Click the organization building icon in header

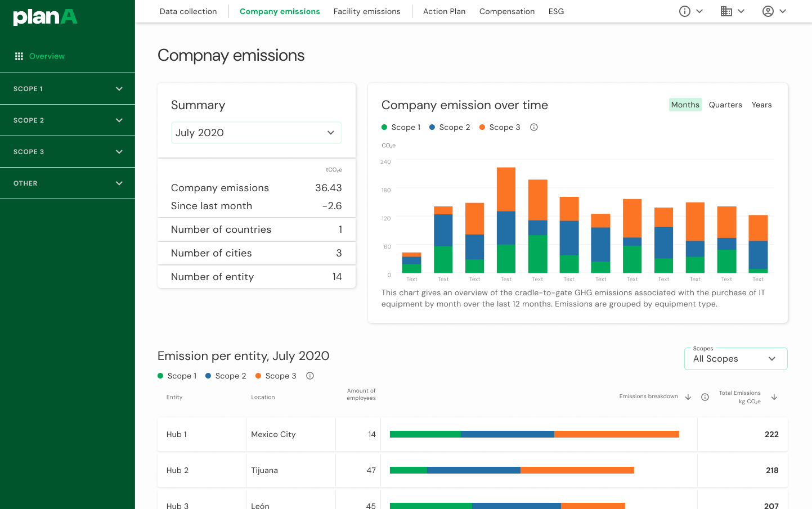tap(726, 11)
